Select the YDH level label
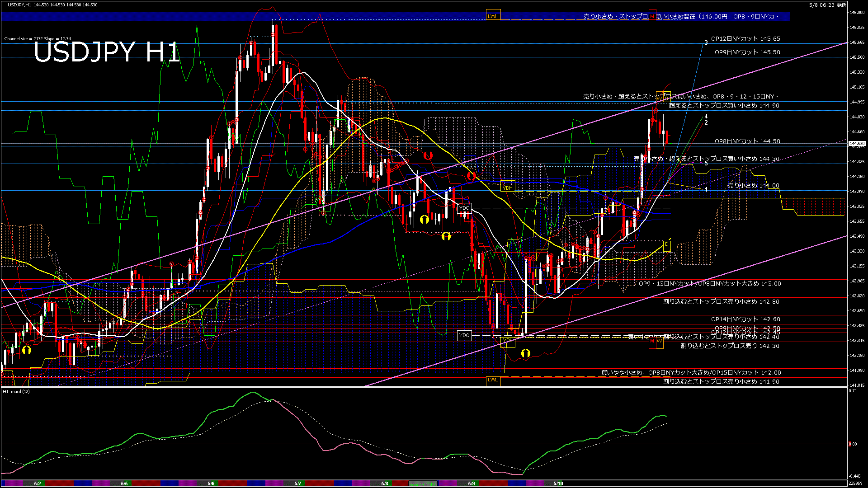This screenshot has height=488, width=868. click(x=508, y=188)
